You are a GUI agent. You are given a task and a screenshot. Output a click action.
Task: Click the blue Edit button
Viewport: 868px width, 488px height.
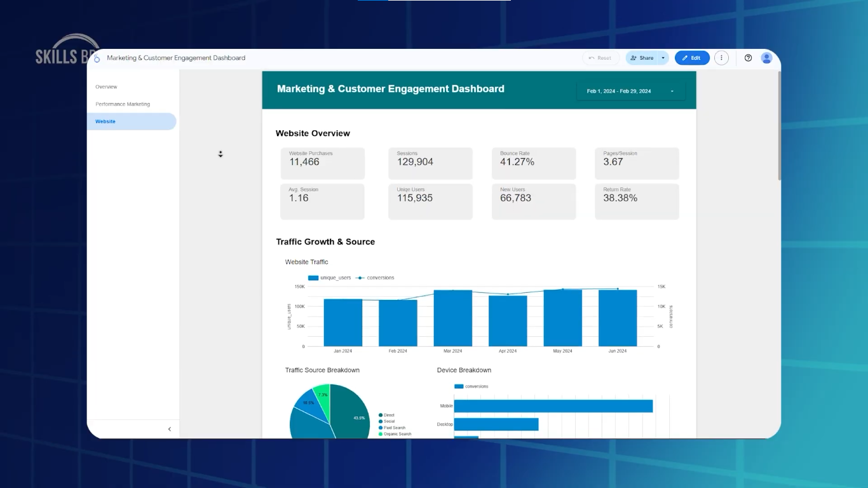click(x=691, y=58)
